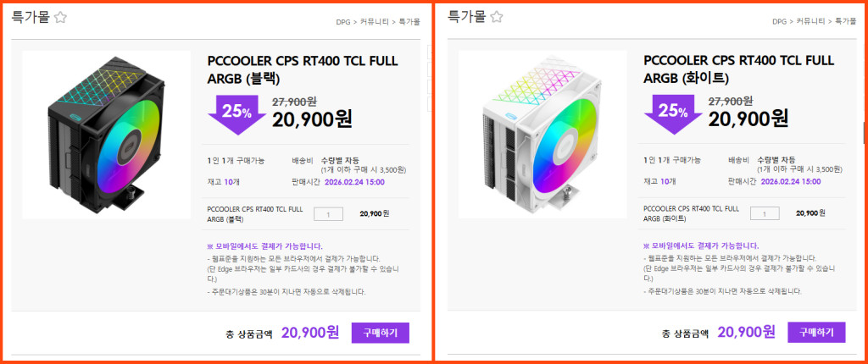Click the white cooler product image
Image resolution: width=868 pixels, height=364 pixels.
tap(542, 135)
